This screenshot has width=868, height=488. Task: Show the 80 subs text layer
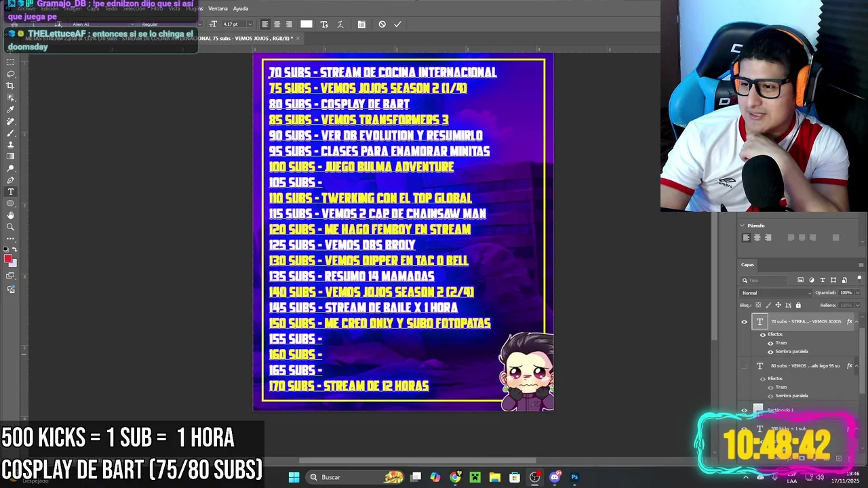pyautogui.click(x=745, y=366)
